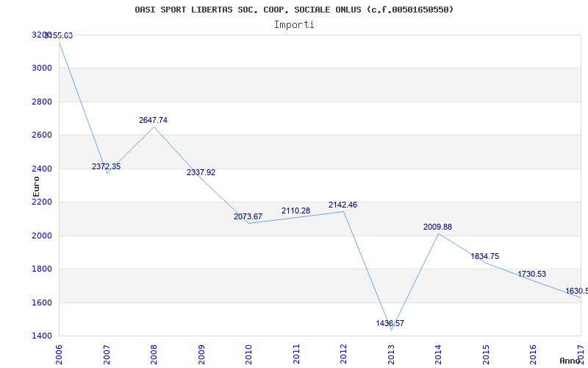This screenshot has width=588, height=368.
Task: Click the data label 2142.46
Action: pyautogui.click(x=343, y=205)
